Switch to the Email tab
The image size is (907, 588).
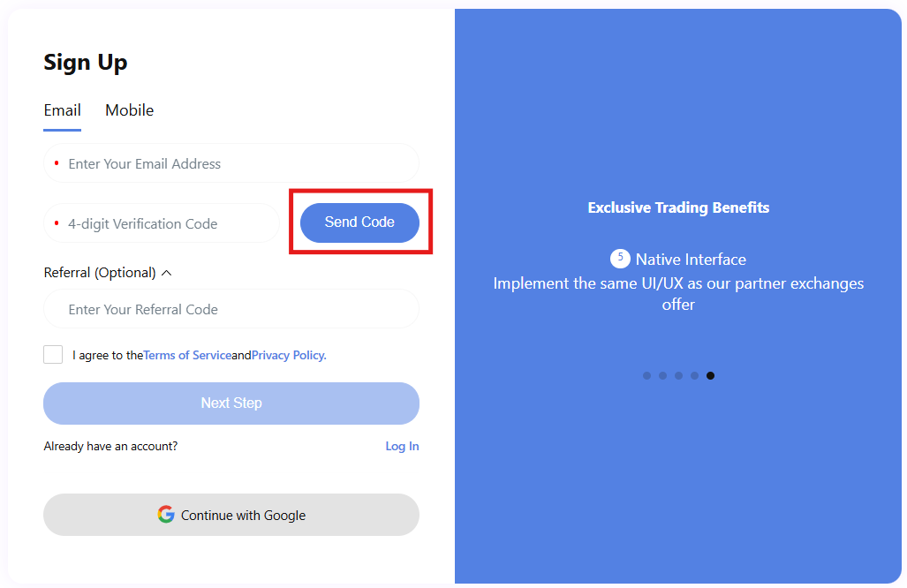(62, 110)
